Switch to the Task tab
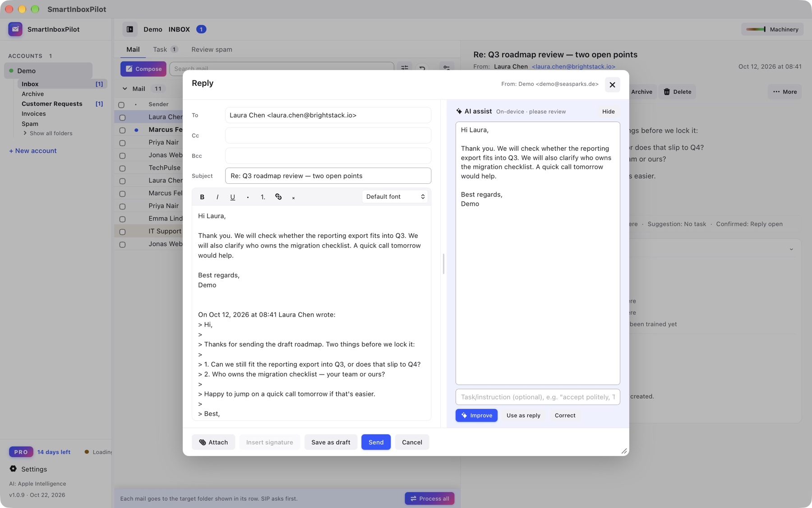The height and width of the screenshot is (508, 812). pyautogui.click(x=165, y=49)
